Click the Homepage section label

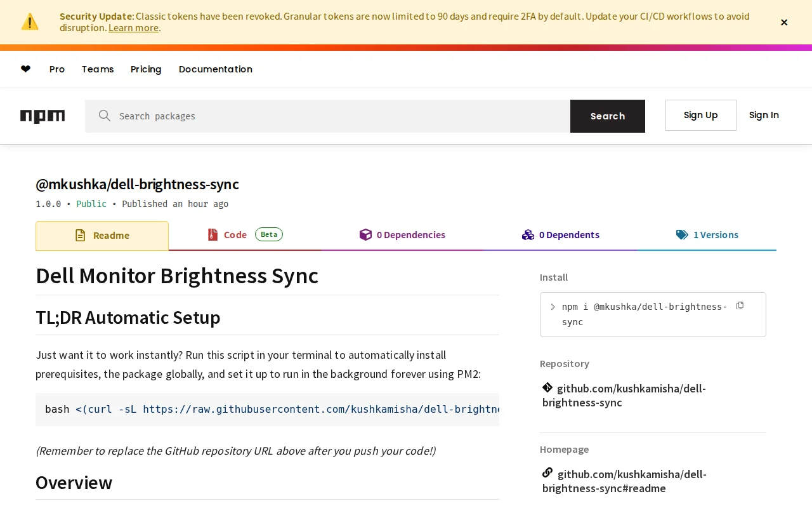tap(564, 449)
